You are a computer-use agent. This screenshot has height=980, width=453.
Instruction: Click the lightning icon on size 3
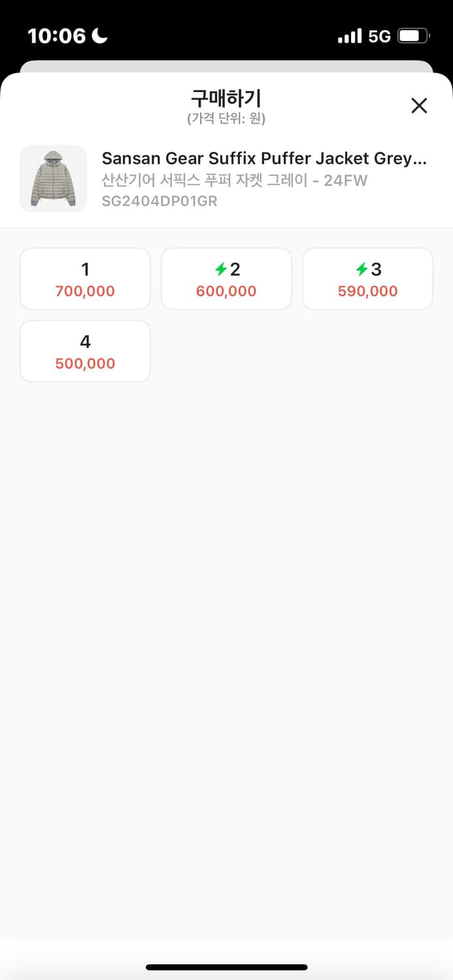click(361, 269)
